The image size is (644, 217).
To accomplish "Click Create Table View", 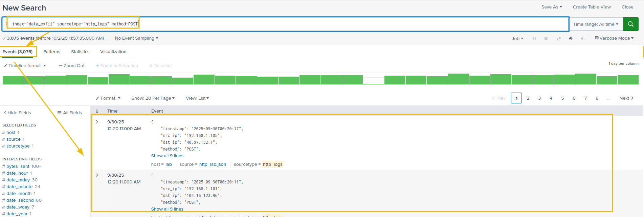I will (592, 7).
